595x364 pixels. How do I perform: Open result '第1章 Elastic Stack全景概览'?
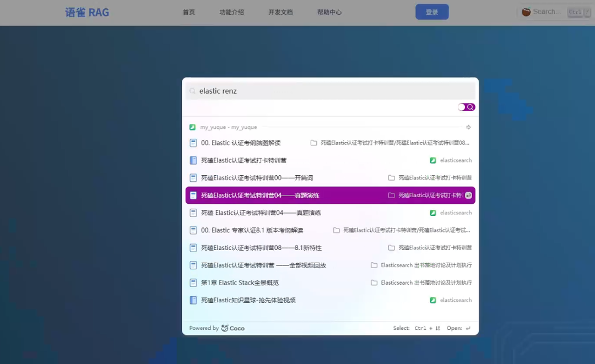point(330,282)
